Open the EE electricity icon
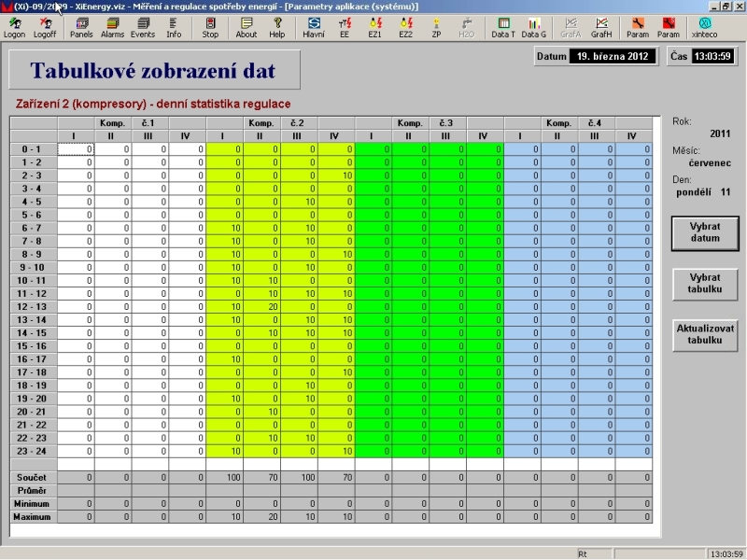Viewport: 747px width, 560px height. pyautogui.click(x=345, y=28)
